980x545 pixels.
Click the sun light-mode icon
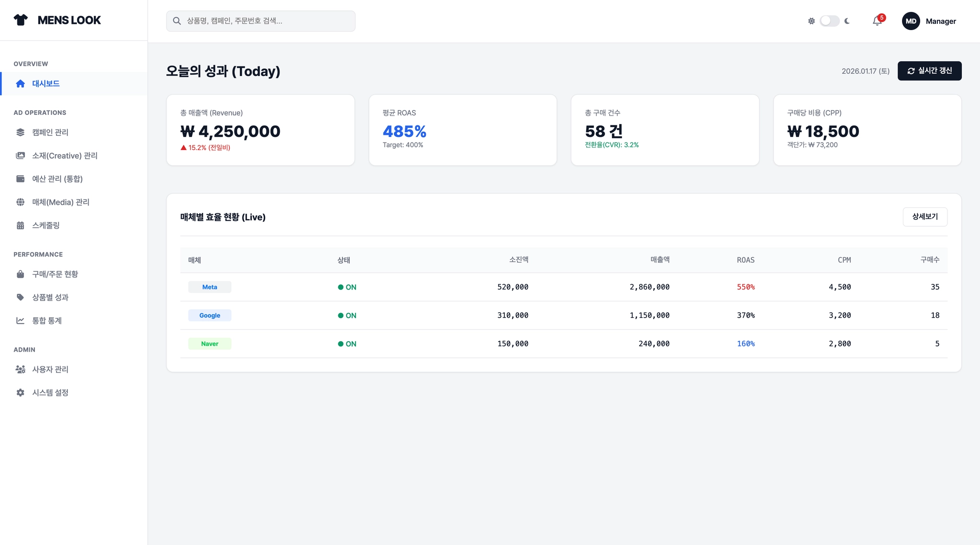812,21
